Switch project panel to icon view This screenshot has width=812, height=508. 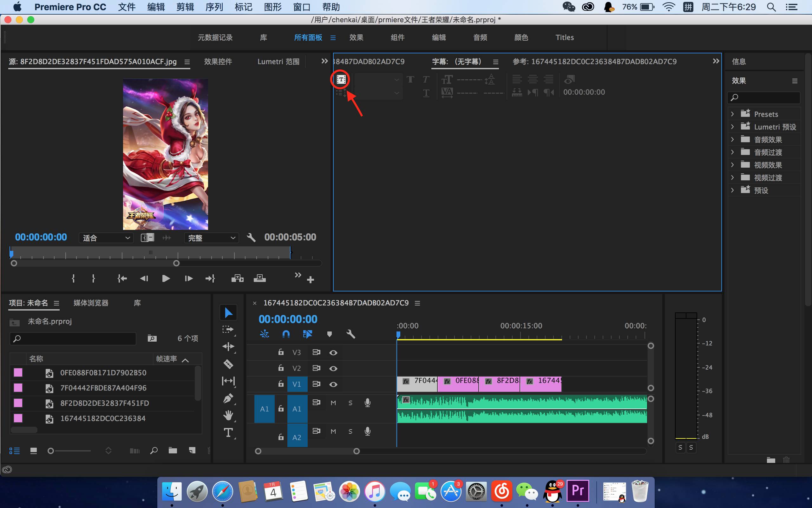tap(34, 451)
